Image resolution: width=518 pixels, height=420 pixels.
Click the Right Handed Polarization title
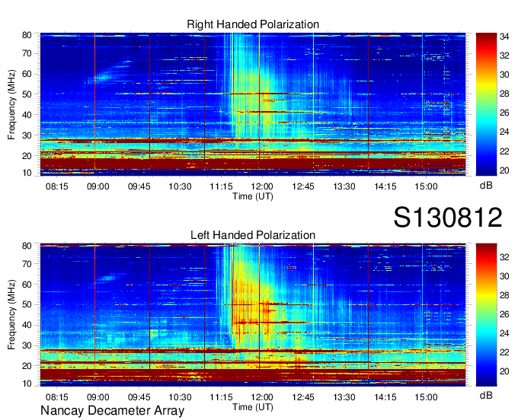pos(253,24)
